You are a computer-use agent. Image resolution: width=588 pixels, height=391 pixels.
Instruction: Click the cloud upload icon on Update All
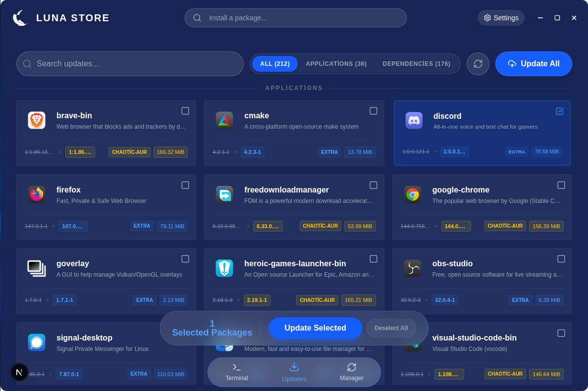(512, 64)
